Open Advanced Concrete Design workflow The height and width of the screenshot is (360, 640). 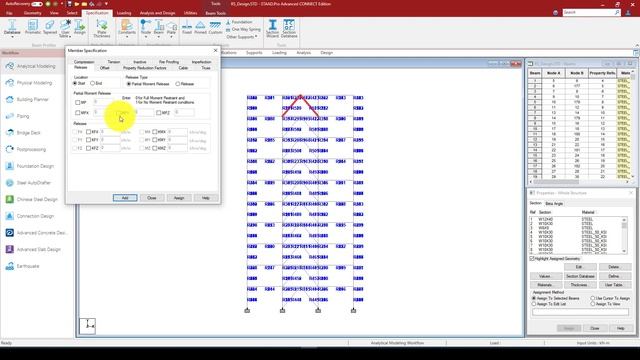pyautogui.click(x=41, y=233)
